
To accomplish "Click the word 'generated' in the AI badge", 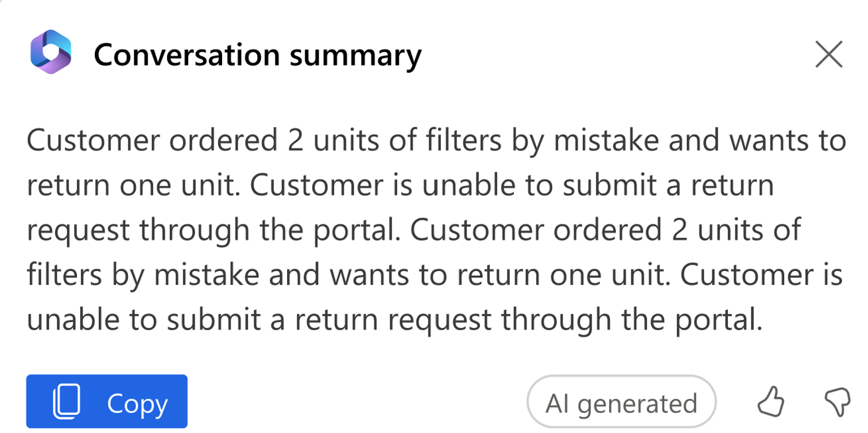I will point(637,404).
